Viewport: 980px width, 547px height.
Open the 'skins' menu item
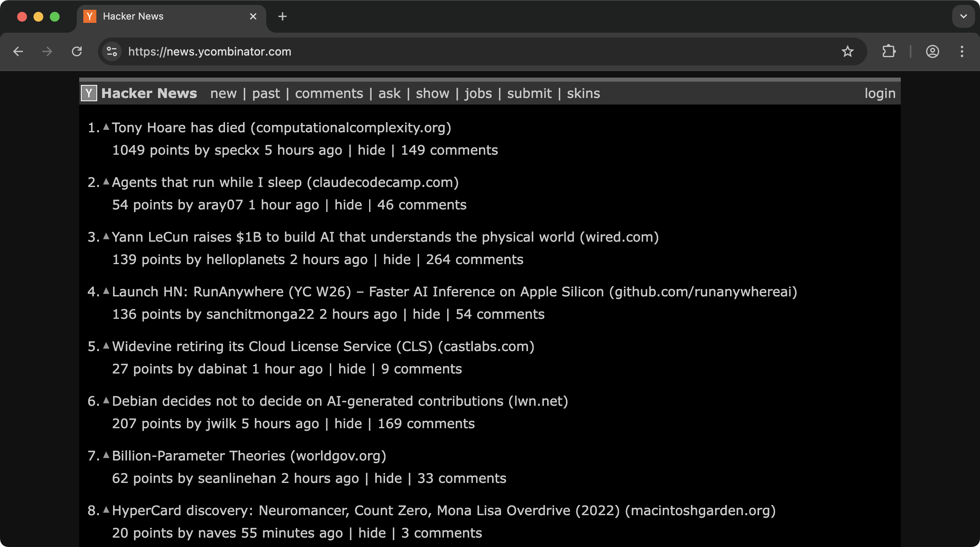583,93
